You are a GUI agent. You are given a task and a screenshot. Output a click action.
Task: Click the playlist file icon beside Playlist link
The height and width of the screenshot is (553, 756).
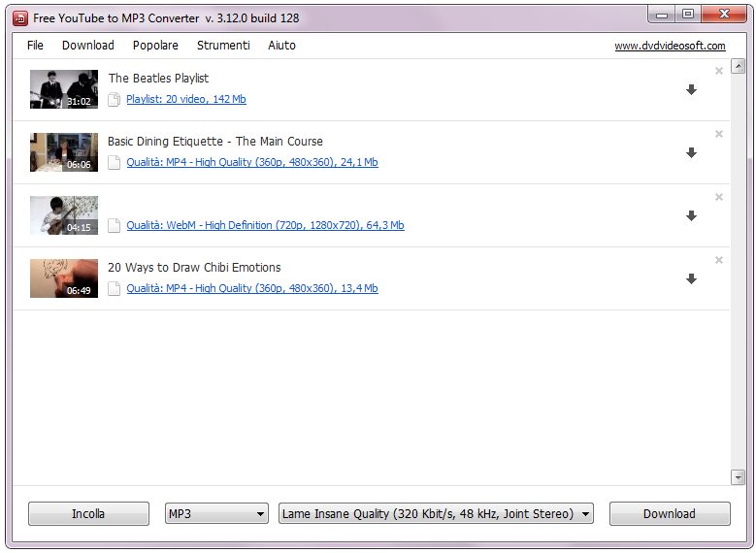click(114, 99)
